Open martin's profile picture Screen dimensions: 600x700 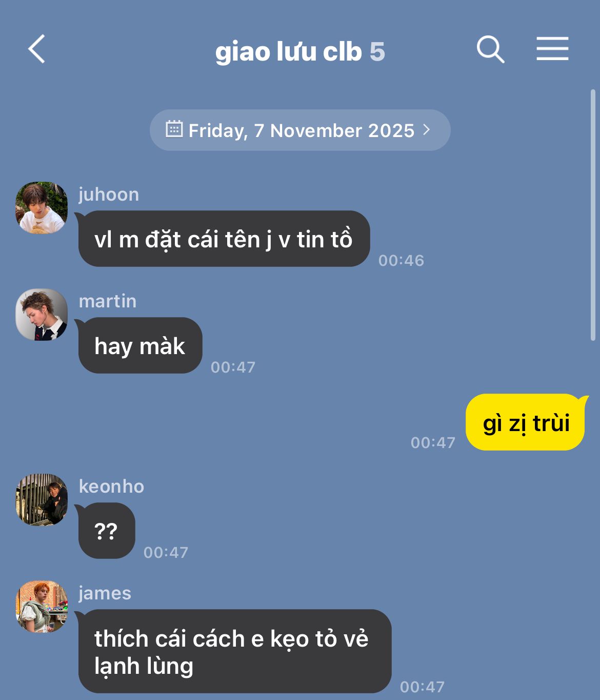pos(42,314)
